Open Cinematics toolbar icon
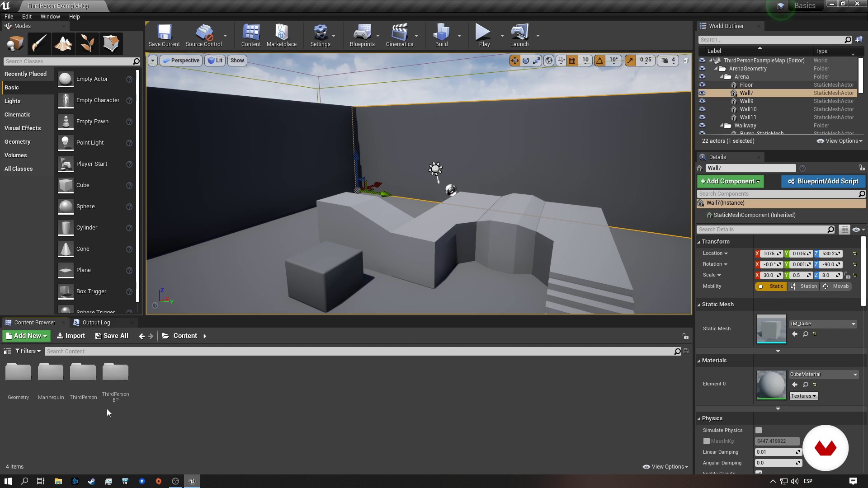 (x=400, y=35)
